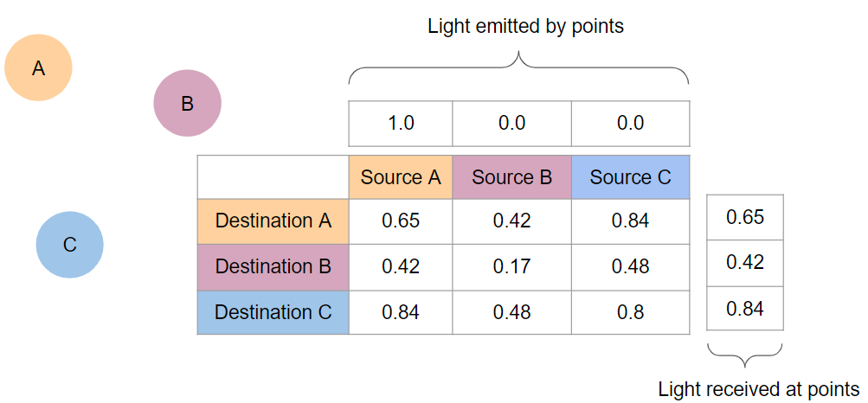Click the blue circle labeled C

point(69,245)
